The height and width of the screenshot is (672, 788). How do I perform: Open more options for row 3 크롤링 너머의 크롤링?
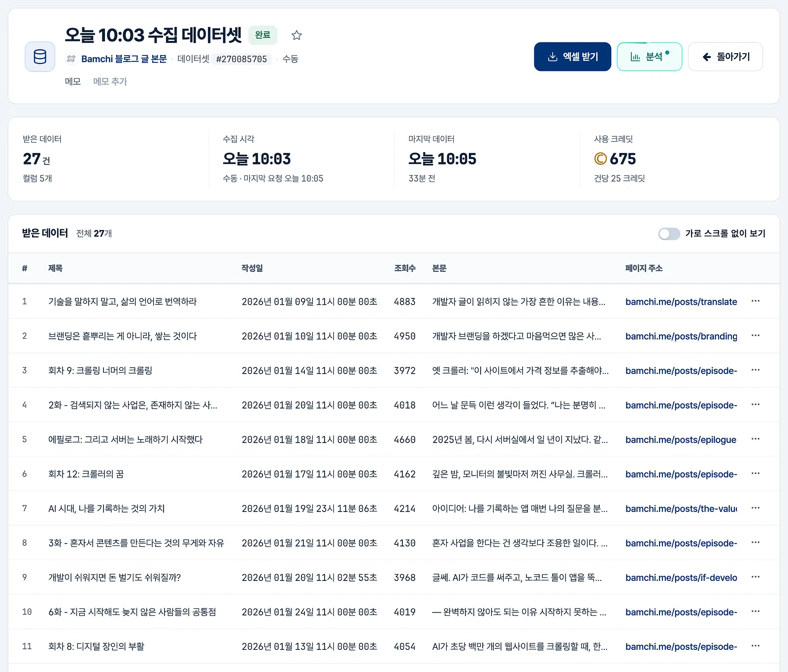point(755,370)
